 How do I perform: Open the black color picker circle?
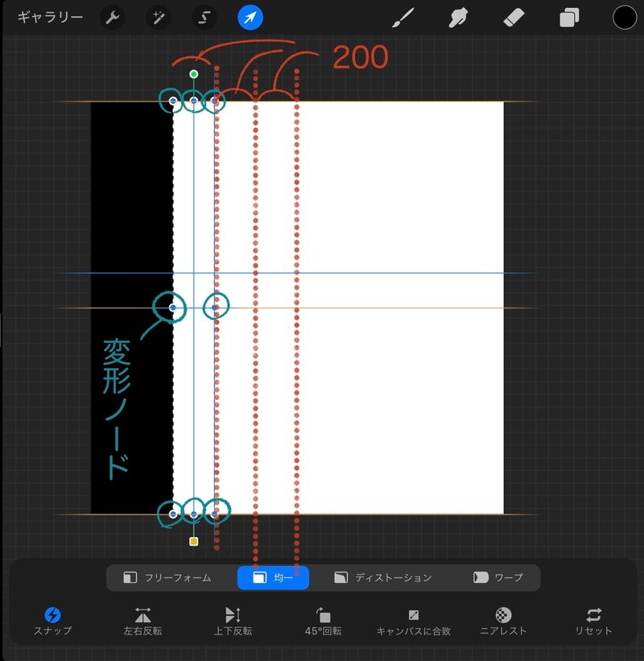(624, 18)
